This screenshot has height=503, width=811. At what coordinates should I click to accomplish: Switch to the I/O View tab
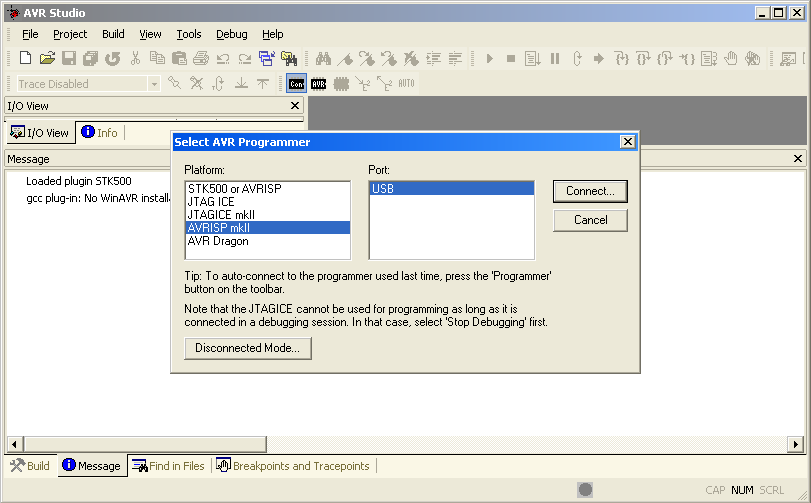click(x=40, y=133)
